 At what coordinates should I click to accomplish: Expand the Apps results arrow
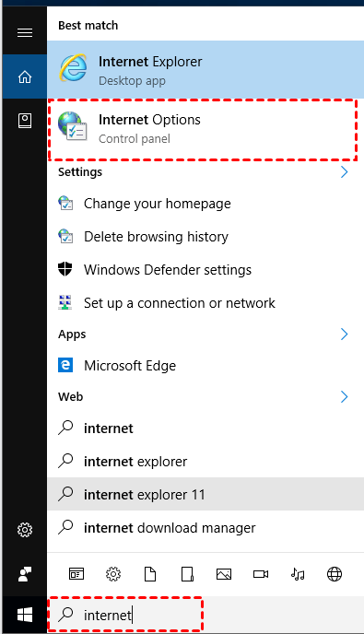tap(344, 334)
